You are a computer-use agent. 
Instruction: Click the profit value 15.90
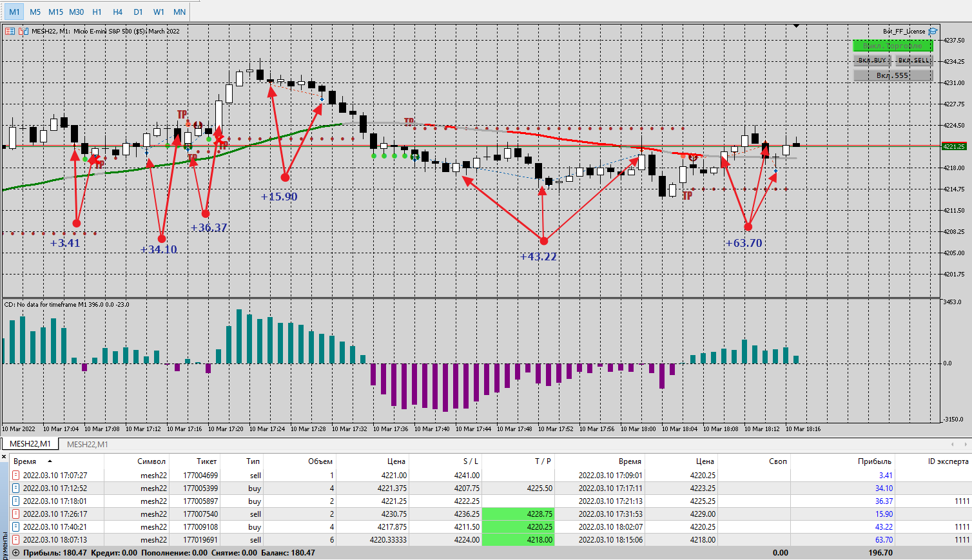[x=884, y=514]
